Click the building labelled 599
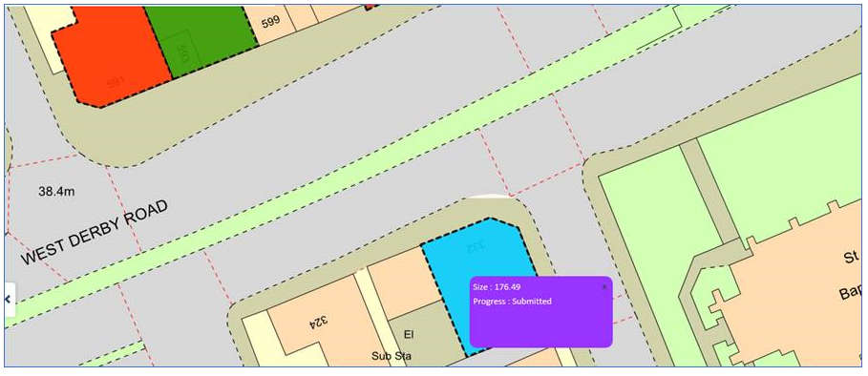 pyautogui.click(x=271, y=22)
